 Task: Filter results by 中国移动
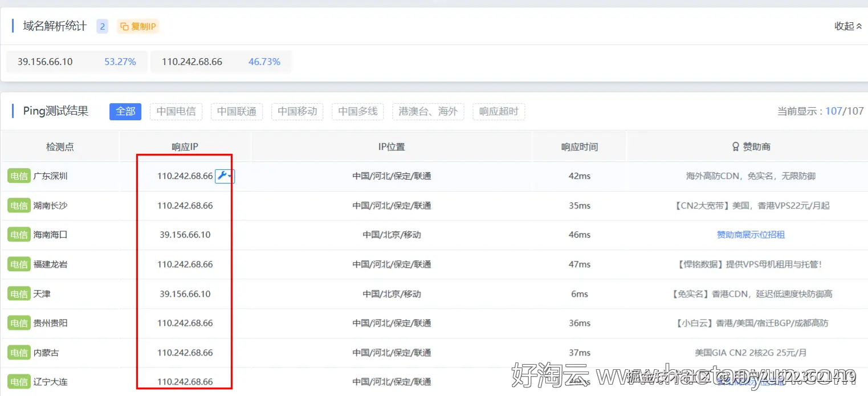click(x=297, y=111)
